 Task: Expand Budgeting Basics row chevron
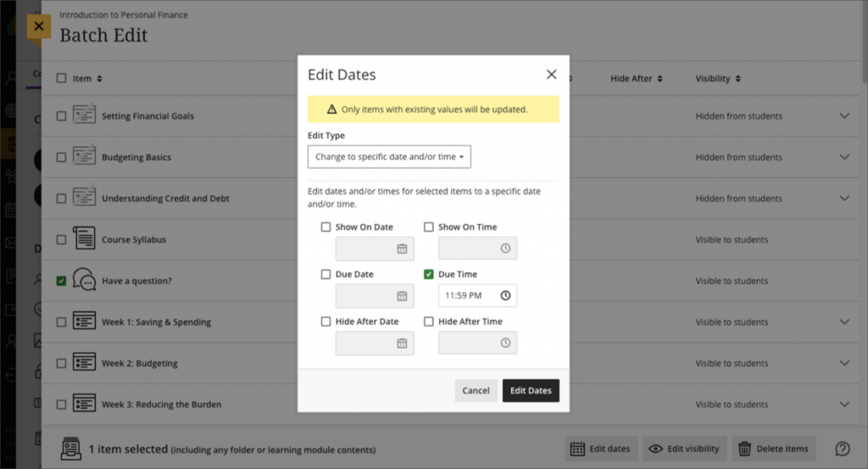pyautogui.click(x=844, y=157)
